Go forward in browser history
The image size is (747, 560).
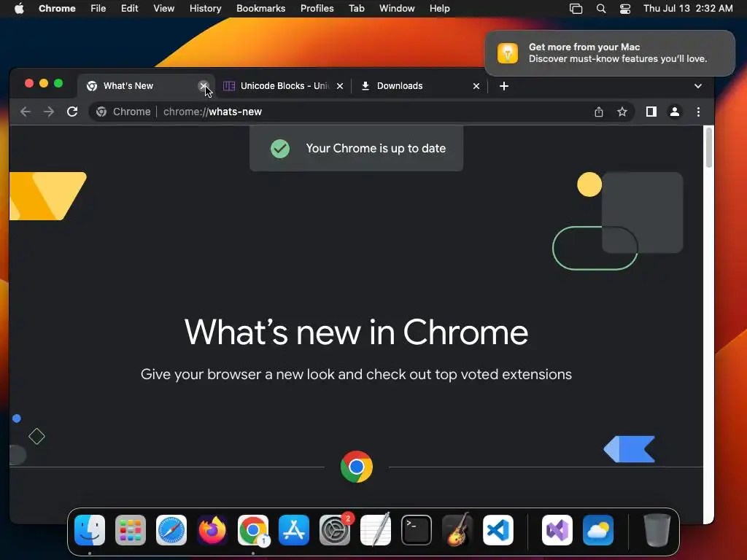[49, 112]
